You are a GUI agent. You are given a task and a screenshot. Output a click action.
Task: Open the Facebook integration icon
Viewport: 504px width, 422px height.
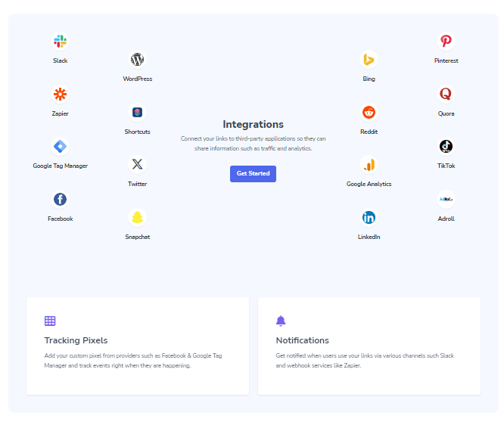[x=60, y=199]
